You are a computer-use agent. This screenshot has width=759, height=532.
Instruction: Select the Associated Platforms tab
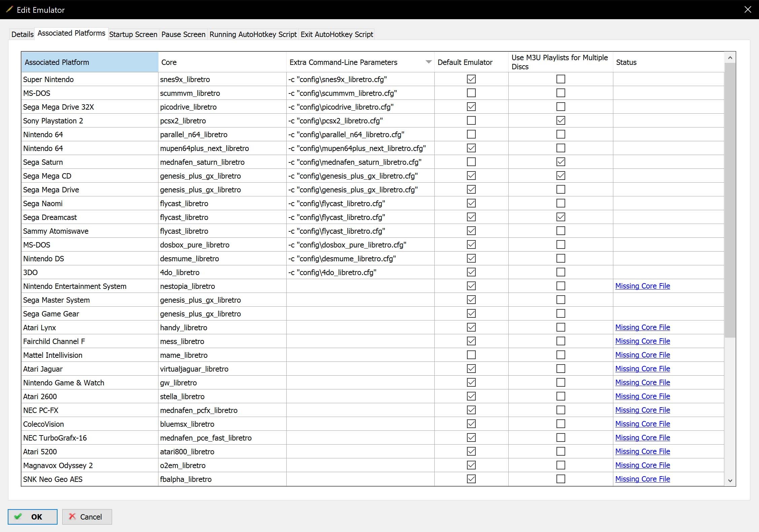click(x=71, y=33)
